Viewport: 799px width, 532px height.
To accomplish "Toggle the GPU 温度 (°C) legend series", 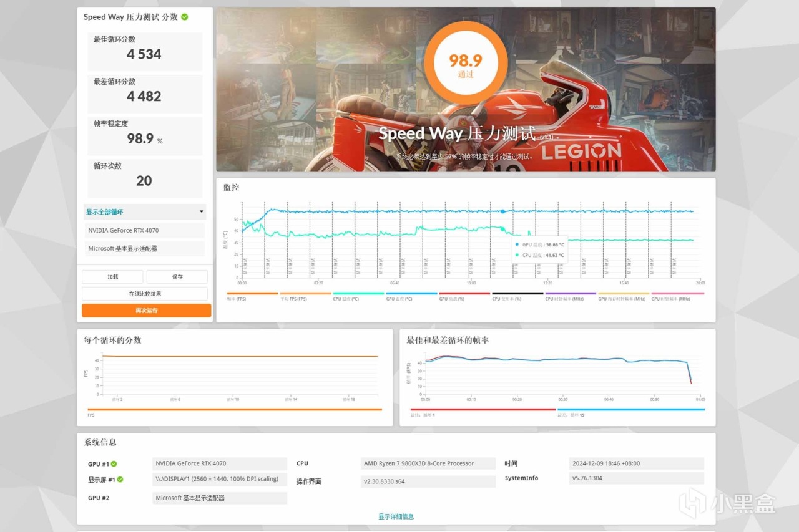I will pyautogui.click(x=411, y=297).
